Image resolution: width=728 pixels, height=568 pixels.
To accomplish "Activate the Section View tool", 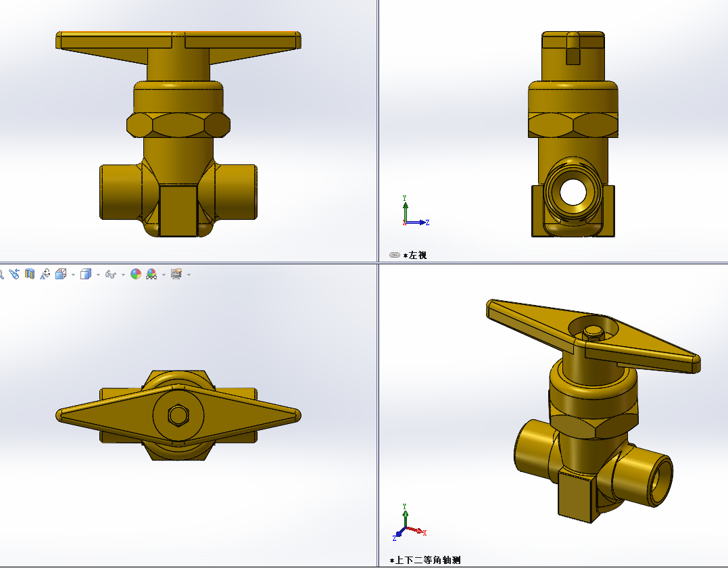I will 30,274.
